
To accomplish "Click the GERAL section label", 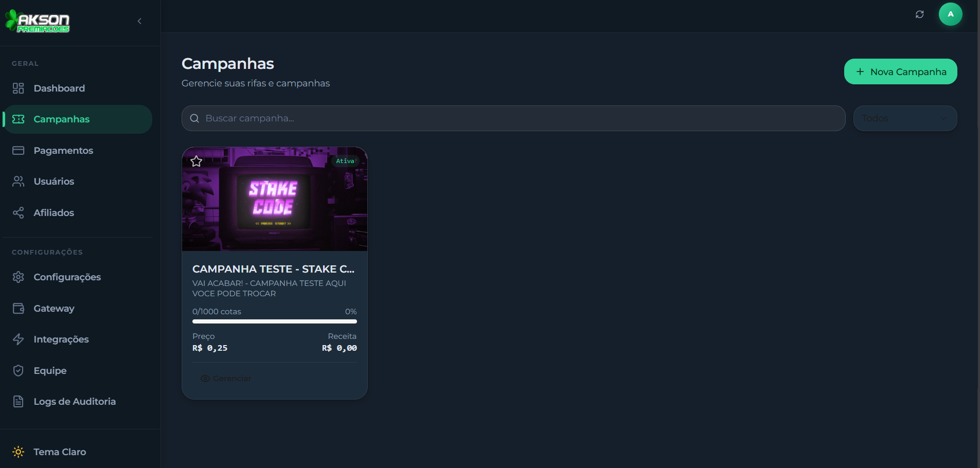I will [25, 64].
